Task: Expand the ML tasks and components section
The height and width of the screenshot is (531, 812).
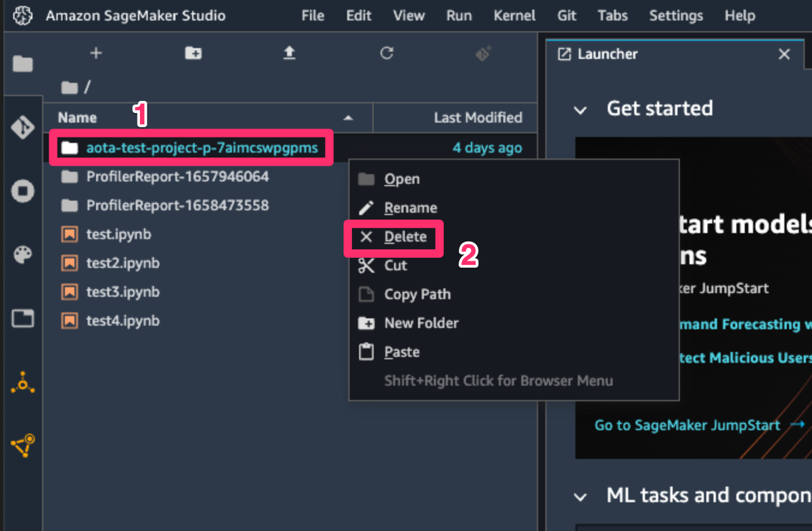Action: (581, 495)
